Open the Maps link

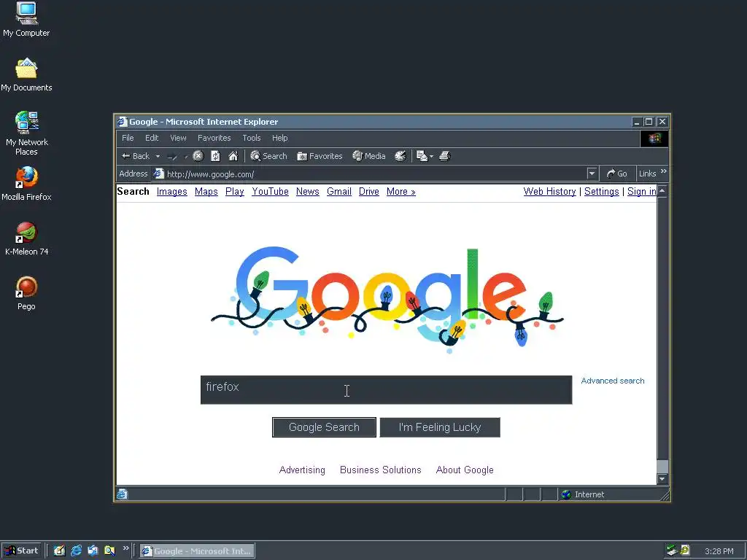point(206,192)
